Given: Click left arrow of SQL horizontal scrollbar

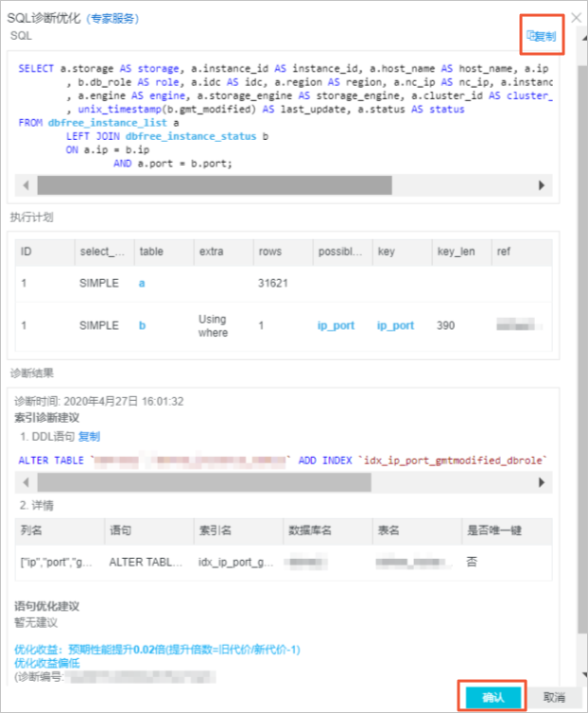Looking at the screenshot, I should 26,185.
